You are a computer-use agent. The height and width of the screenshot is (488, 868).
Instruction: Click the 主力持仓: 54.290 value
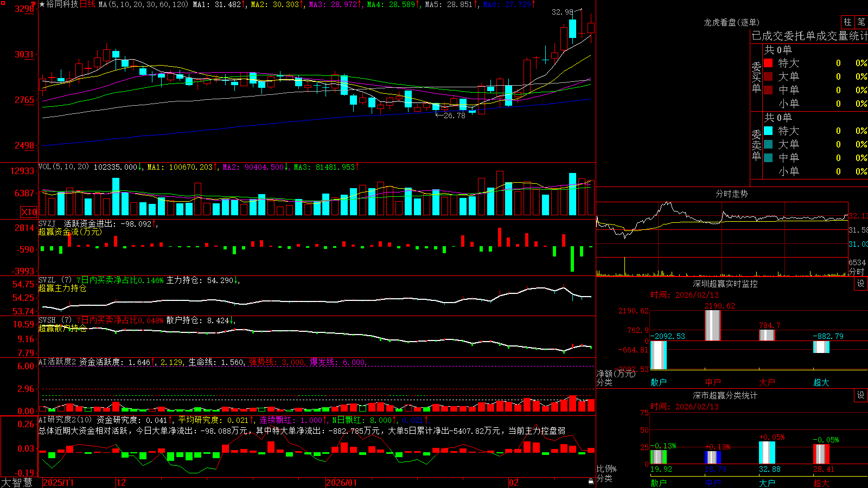pyautogui.click(x=200, y=280)
